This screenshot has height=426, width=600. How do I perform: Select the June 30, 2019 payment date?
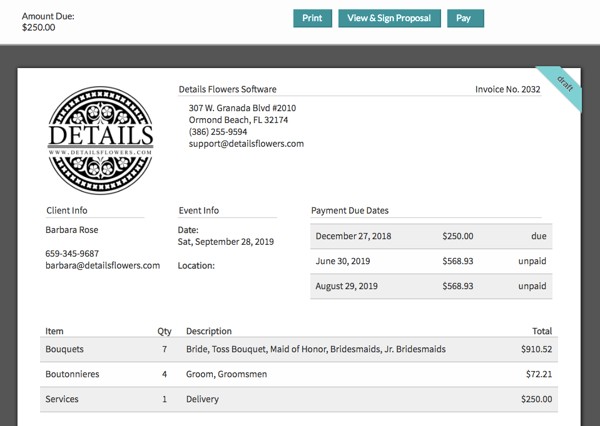pos(342,261)
